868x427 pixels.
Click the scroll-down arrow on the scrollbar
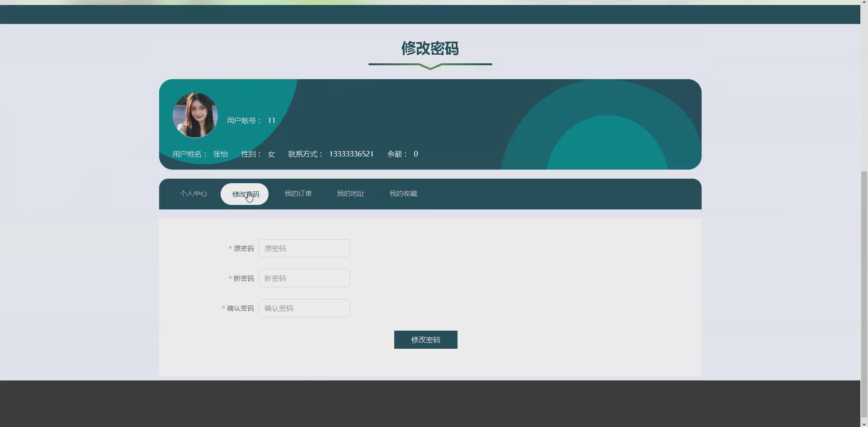863,424
